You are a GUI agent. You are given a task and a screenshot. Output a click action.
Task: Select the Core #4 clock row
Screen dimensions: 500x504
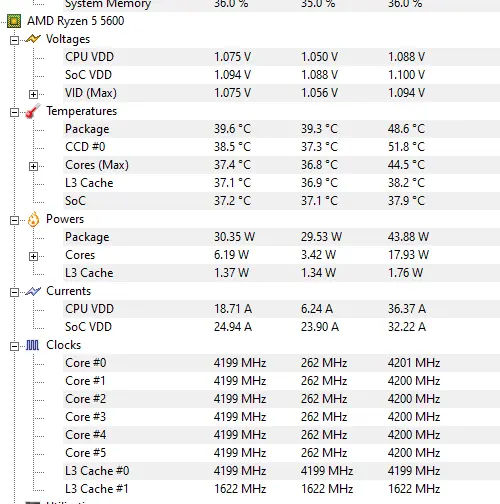[x=281, y=435]
